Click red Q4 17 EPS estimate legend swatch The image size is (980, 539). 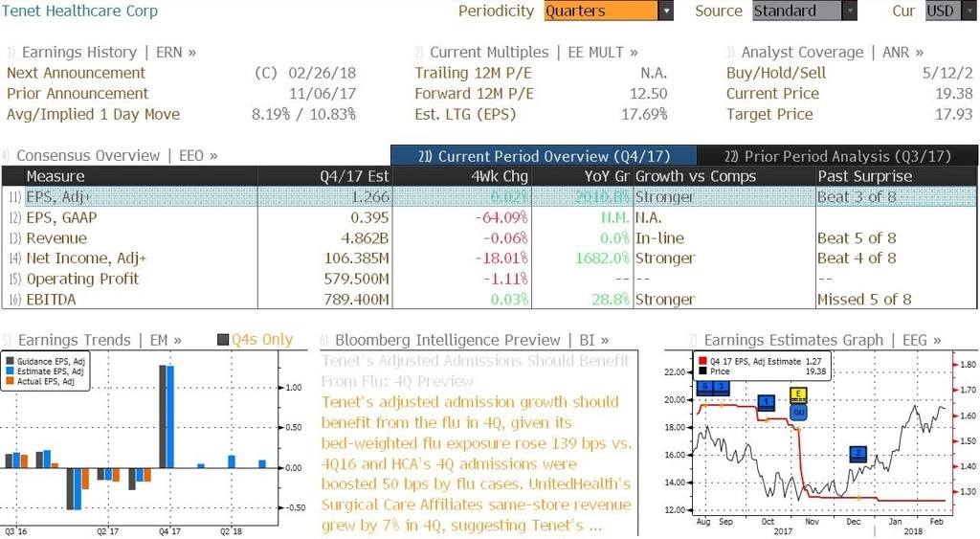point(702,361)
